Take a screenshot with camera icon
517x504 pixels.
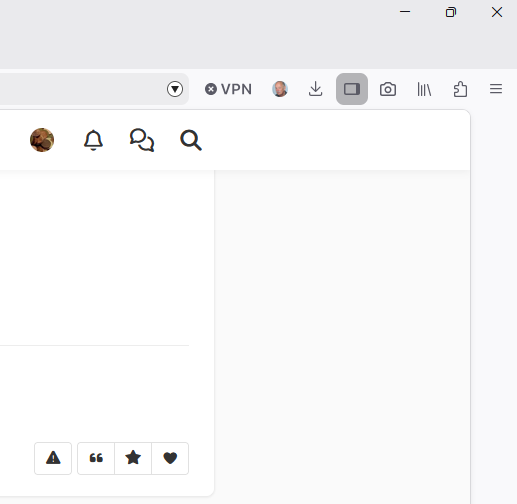pos(388,89)
